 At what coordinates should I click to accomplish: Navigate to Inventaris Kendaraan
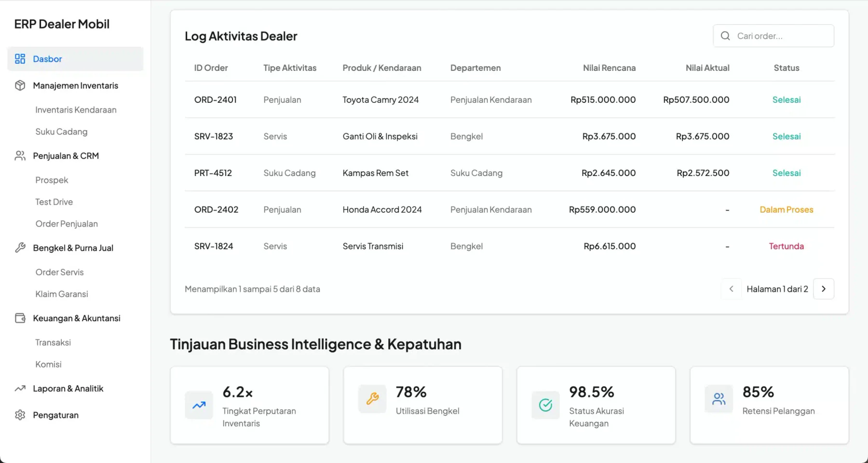[76, 110]
